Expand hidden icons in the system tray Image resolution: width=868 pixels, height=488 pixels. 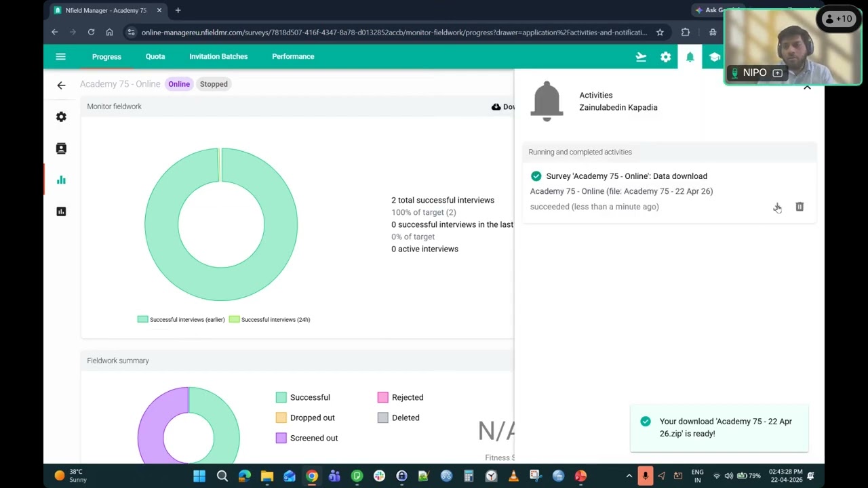click(629, 476)
